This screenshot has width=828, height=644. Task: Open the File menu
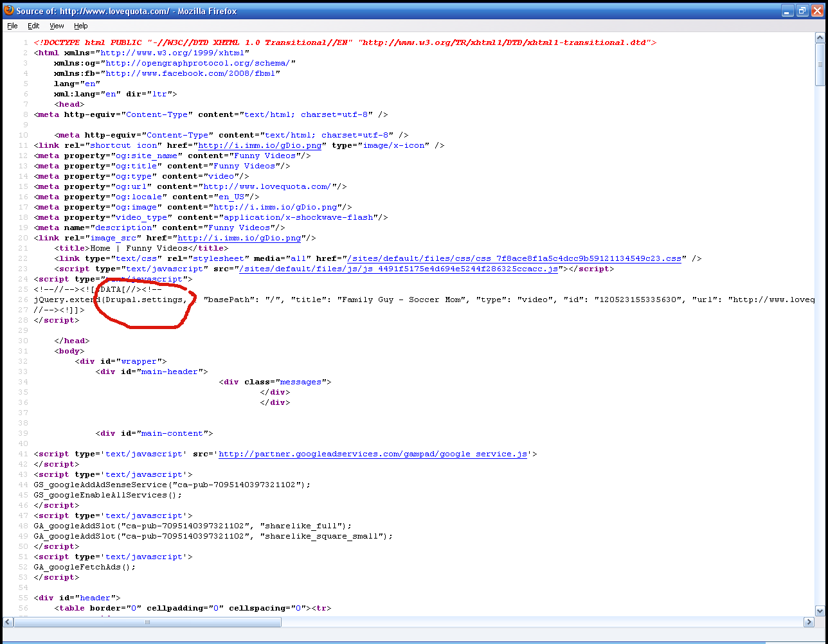pos(12,26)
